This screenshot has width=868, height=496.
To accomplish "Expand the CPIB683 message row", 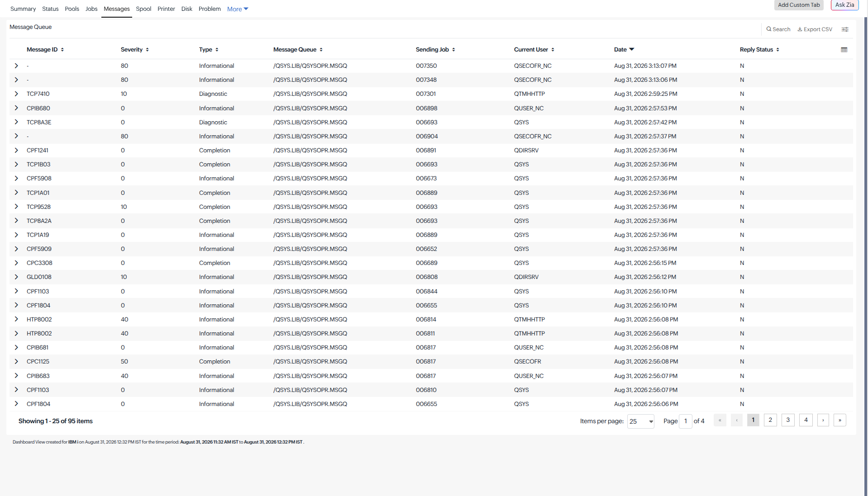I will click(x=16, y=376).
